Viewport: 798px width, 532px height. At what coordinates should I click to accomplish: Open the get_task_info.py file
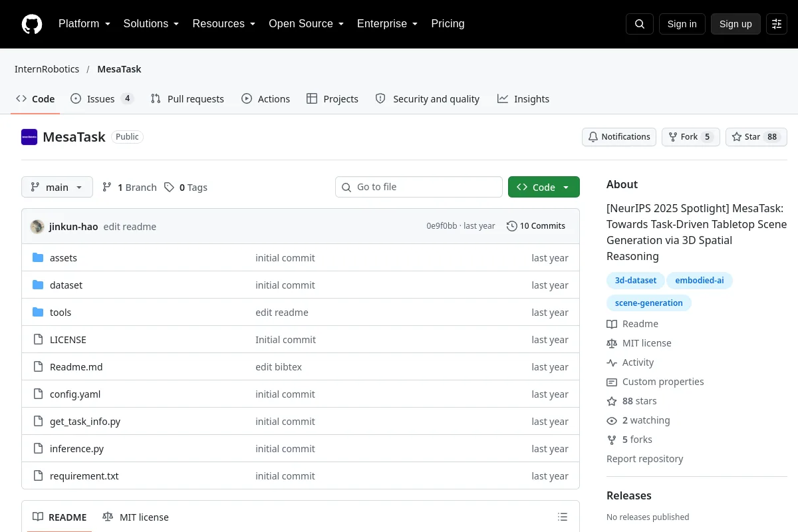pos(85,422)
